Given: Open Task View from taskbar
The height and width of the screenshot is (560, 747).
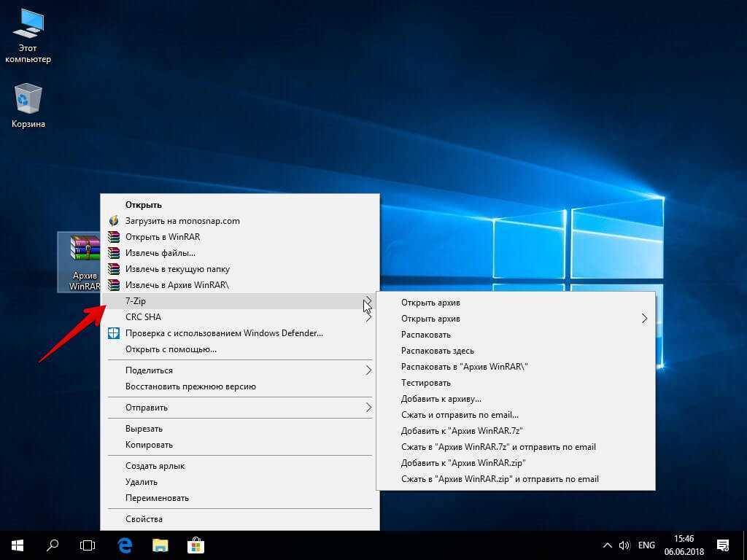Looking at the screenshot, I should [x=88, y=545].
